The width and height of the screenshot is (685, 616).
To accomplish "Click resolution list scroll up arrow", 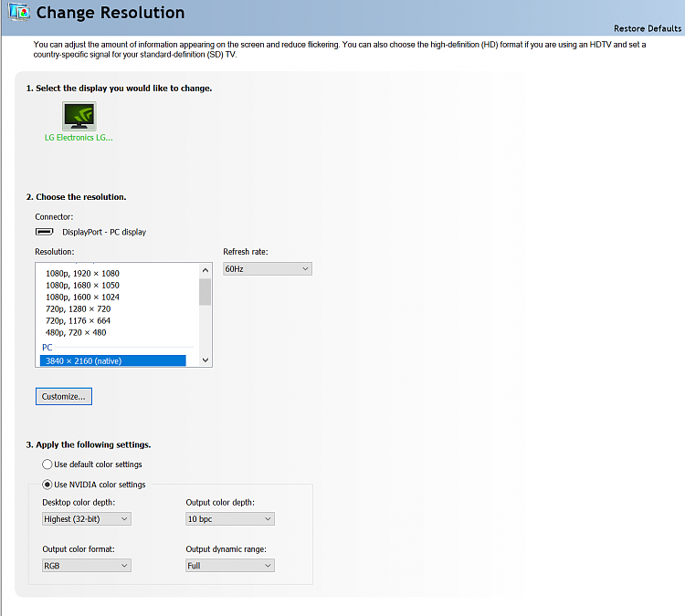I will tap(205, 270).
